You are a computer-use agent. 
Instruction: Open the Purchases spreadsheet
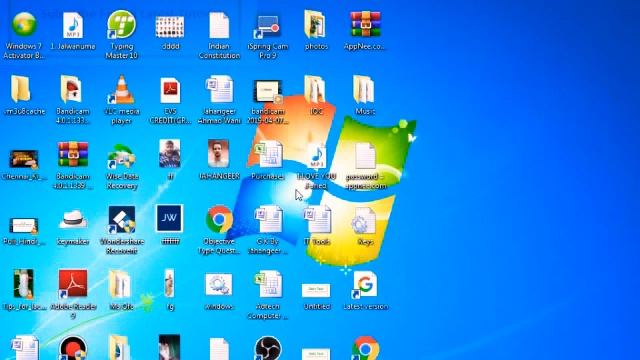click(x=267, y=154)
